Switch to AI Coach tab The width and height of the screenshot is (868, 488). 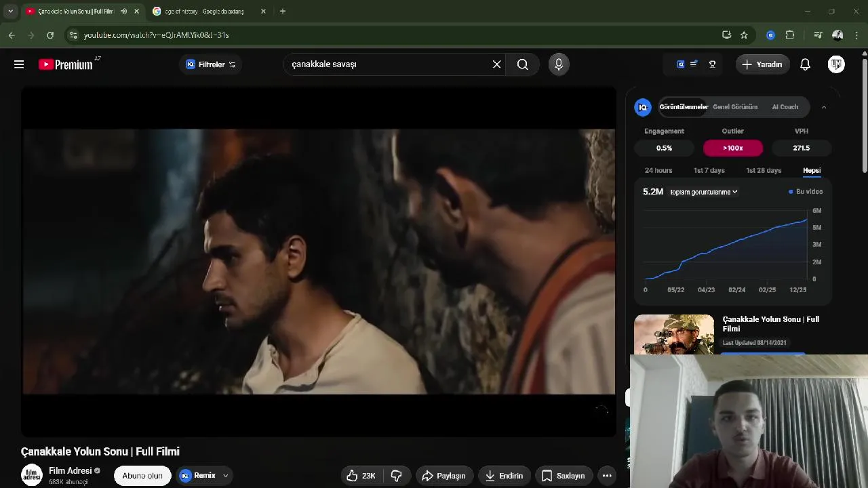tap(785, 107)
